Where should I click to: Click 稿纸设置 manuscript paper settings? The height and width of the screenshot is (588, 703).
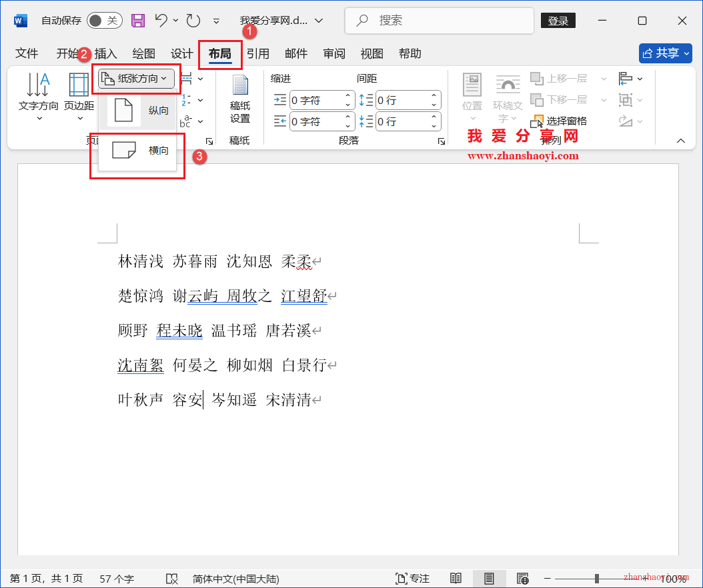[240, 99]
